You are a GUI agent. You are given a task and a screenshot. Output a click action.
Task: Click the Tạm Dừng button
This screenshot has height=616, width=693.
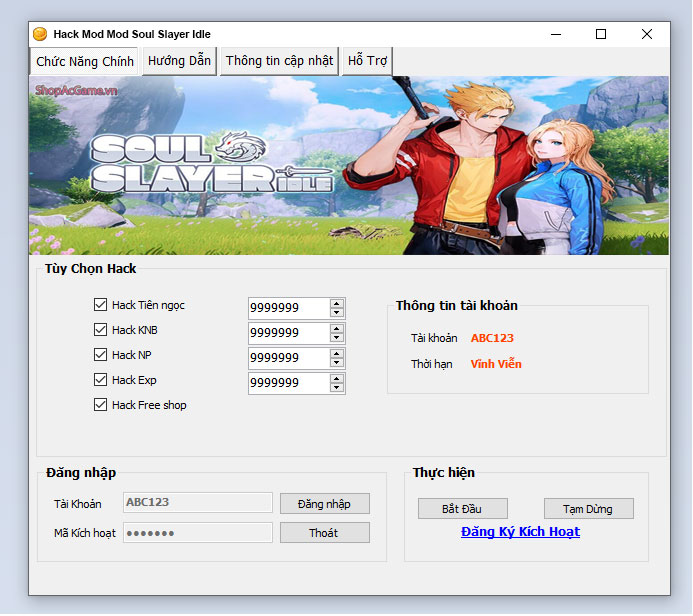pyautogui.click(x=588, y=509)
